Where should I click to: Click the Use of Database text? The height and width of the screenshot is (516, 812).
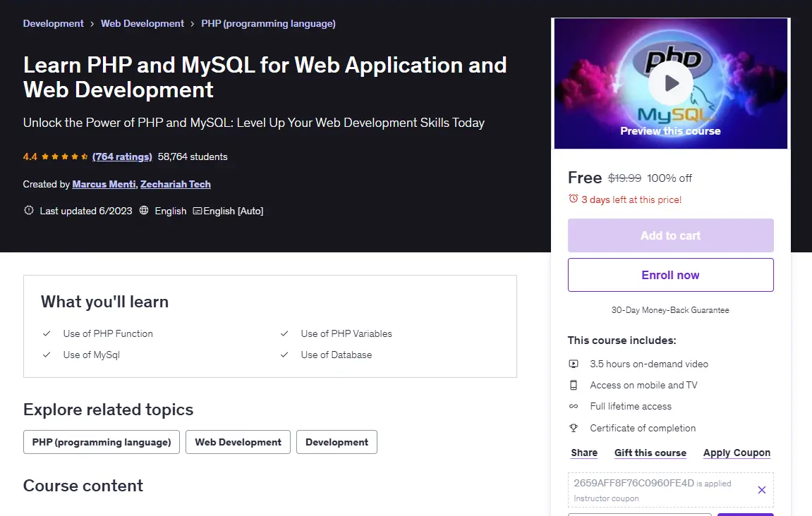tap(337, 355)
